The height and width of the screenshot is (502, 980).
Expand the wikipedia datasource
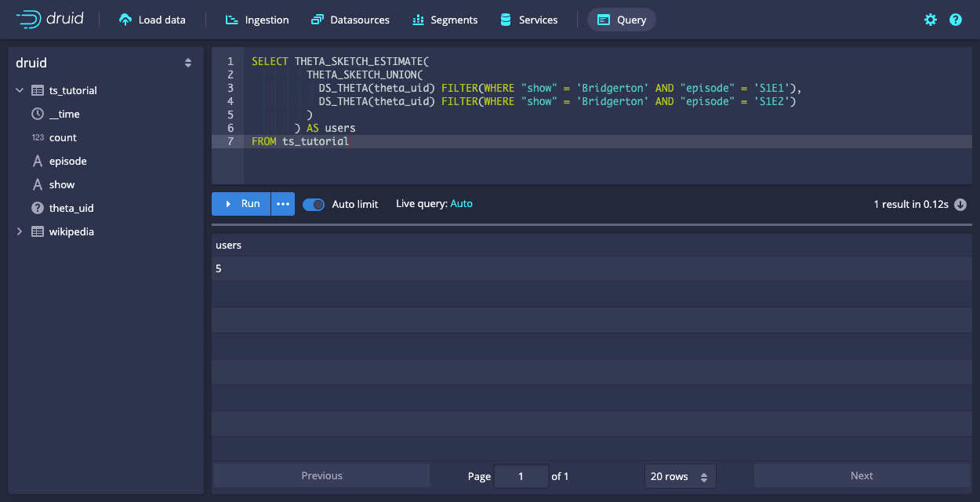(20, 231)
